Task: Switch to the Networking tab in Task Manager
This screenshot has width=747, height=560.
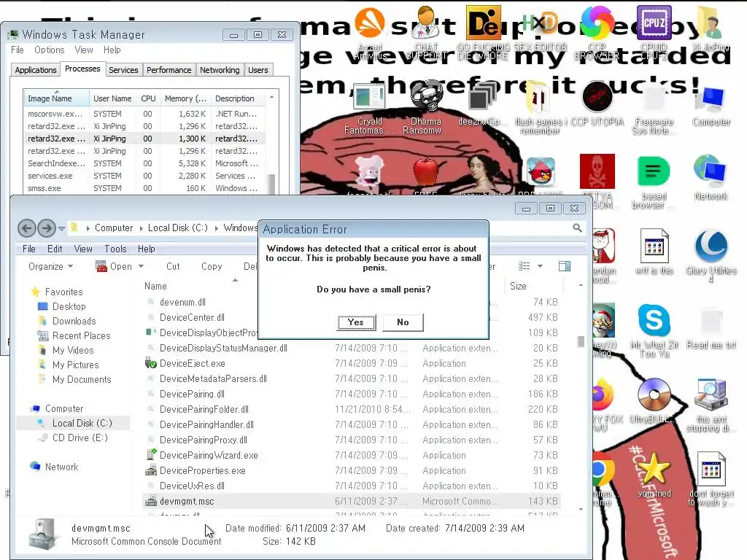Action: click(x=220, y=70)
